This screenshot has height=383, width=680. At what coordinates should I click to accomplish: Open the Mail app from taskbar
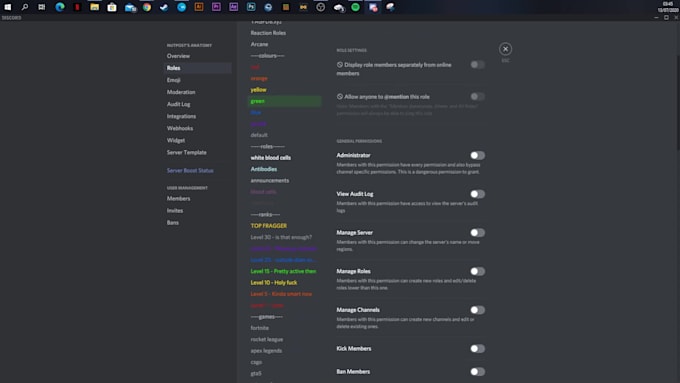click(x=130, y=7)
